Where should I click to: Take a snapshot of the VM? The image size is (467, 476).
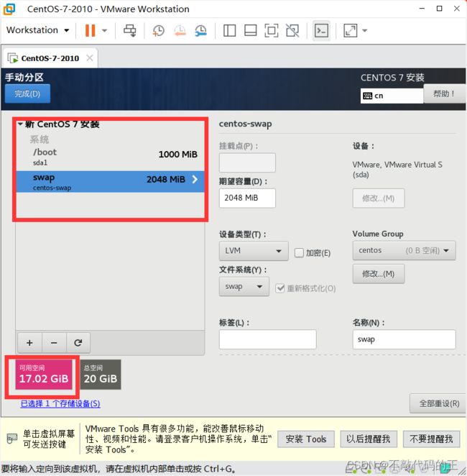coord(158,30)
